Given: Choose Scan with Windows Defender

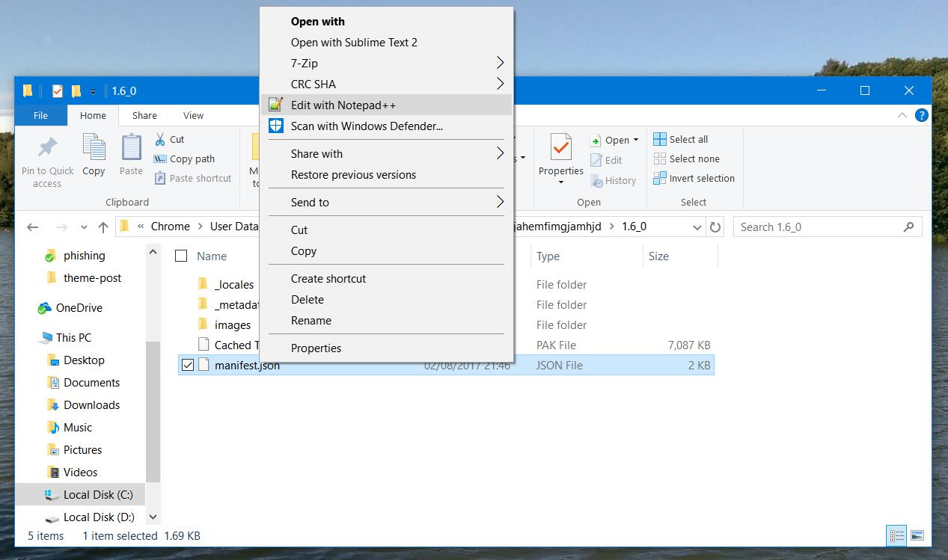Looking at the screenshot, I should 386,126.
